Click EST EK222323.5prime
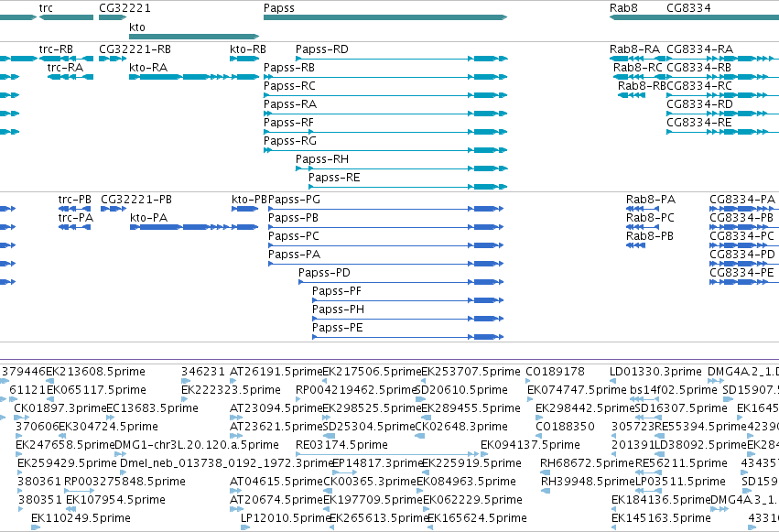 231,390
